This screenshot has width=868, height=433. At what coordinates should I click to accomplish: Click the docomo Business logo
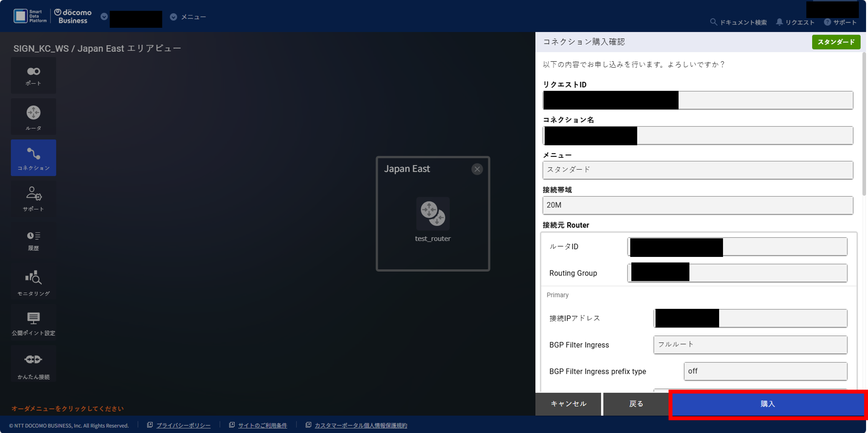[73, 16]
